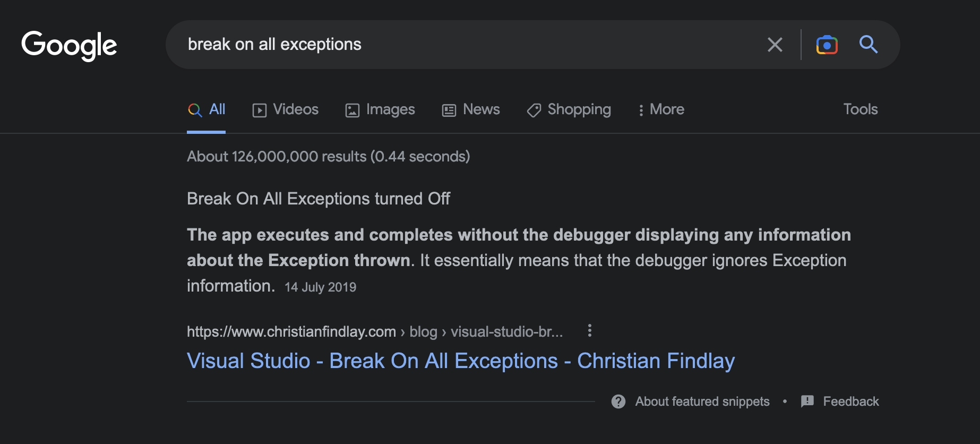Click the magnifier icon on the All tab

pyautogui.click(x=194, y=110)
